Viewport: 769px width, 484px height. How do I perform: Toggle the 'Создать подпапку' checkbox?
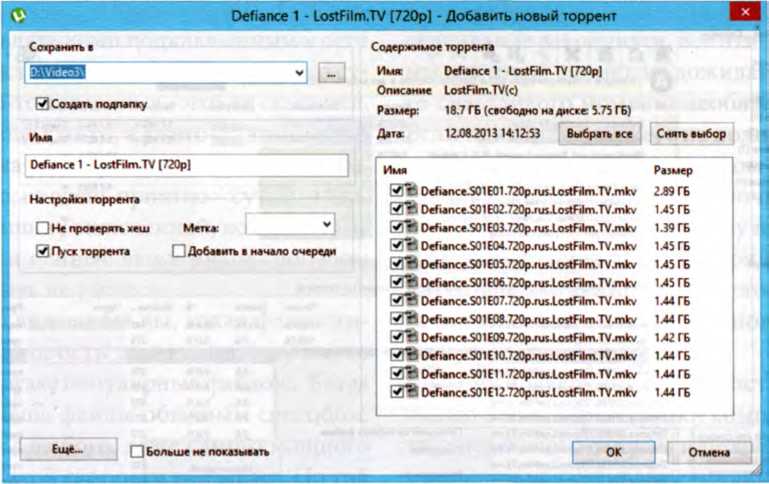tap(42, 103)
